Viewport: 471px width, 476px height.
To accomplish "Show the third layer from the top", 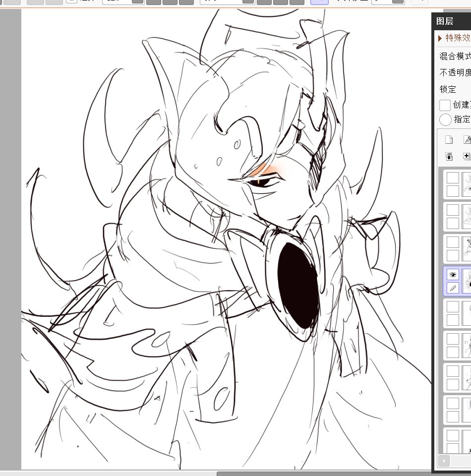I will (453, 242).
